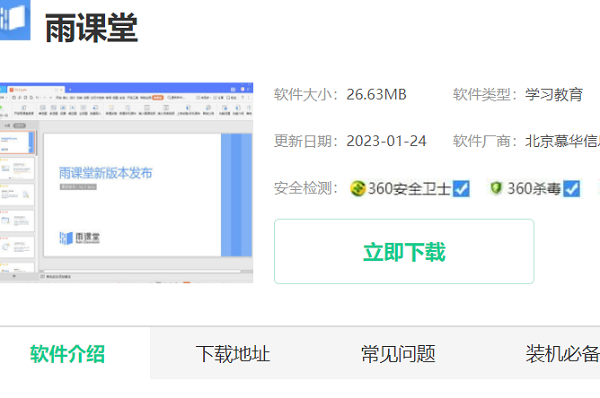
Task: Click the 更新日期 label
Action: tap(306, 141)
